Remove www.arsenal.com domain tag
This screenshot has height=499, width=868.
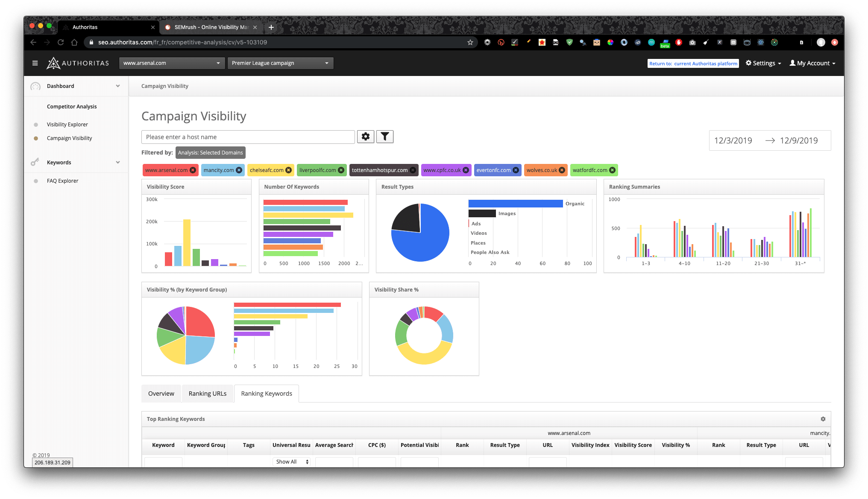(x=193, y=170)
